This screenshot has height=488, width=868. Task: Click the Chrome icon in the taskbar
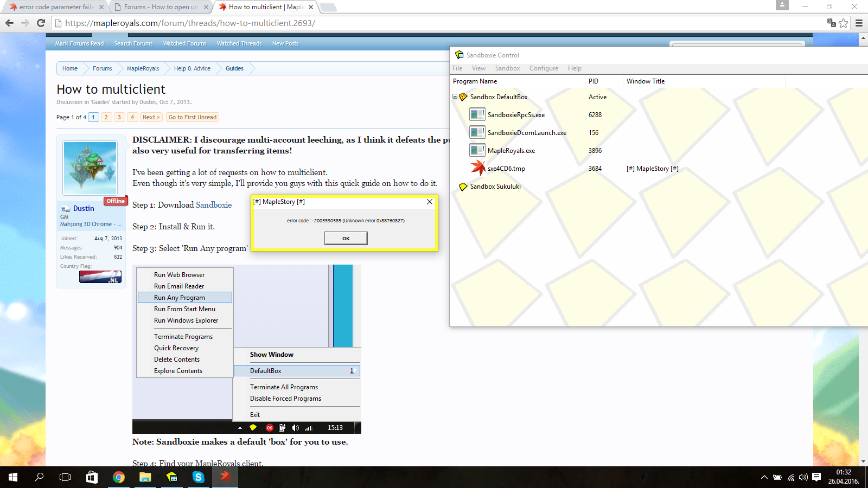click(x=118, y=477)
